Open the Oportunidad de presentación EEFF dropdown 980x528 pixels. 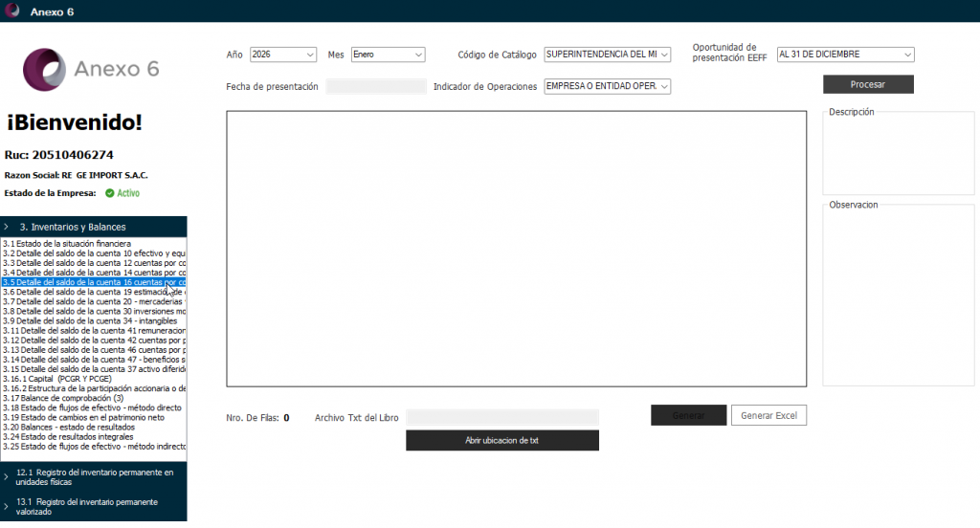pos(846,55)
